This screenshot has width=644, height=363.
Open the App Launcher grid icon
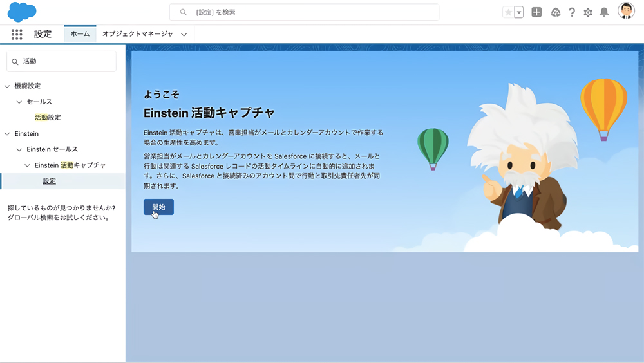click(17, 34)
